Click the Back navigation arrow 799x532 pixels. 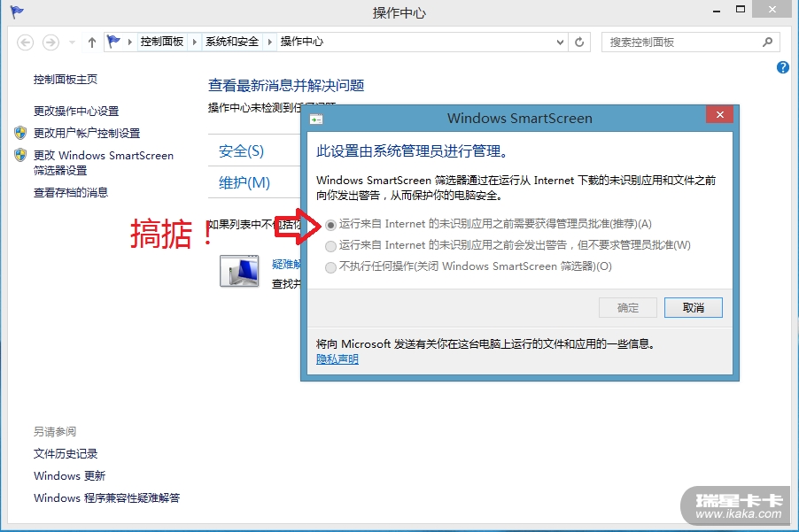pyautogui.click(x=25, y=42)
